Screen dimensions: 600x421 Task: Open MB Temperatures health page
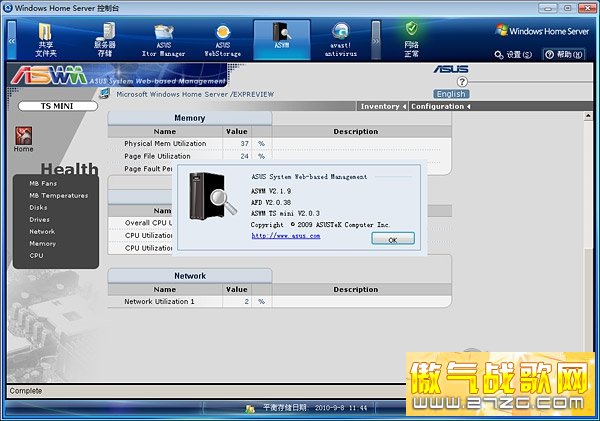pyautogui.click(x=59, y=196)
